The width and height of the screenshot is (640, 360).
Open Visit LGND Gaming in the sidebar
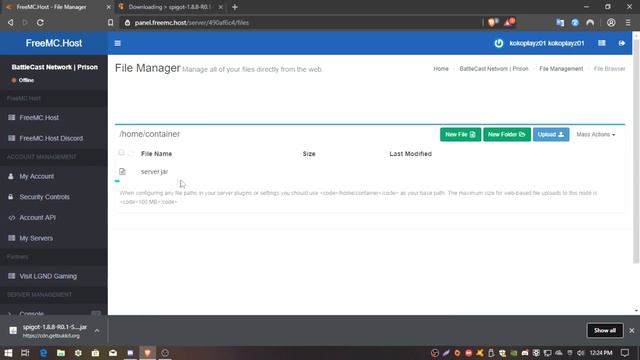(54, 276)
